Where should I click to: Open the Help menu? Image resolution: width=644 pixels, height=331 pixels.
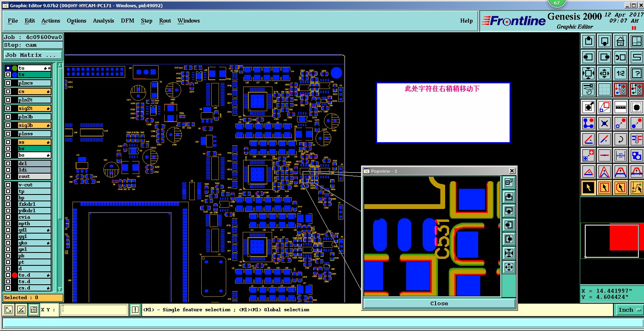point(466,21)
